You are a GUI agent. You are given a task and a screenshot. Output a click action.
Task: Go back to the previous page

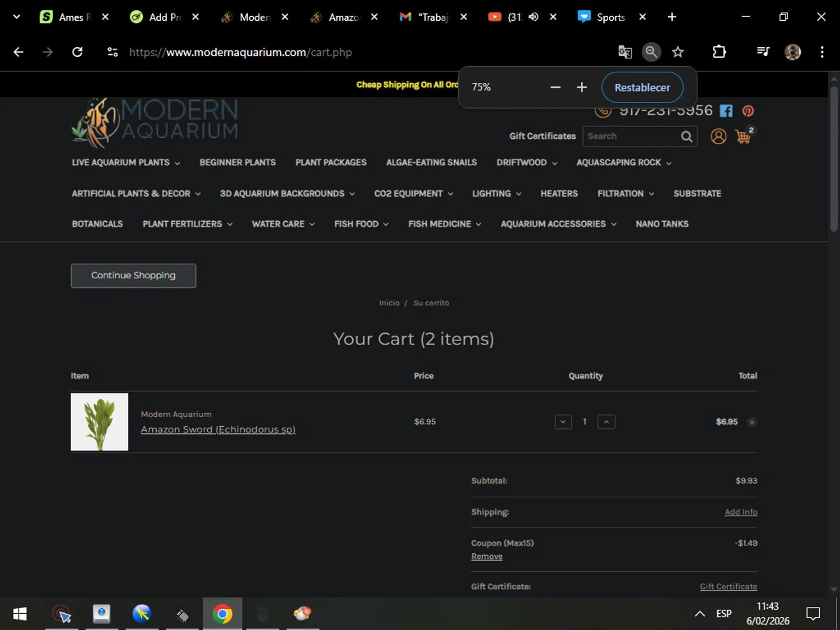click(18, 52)
